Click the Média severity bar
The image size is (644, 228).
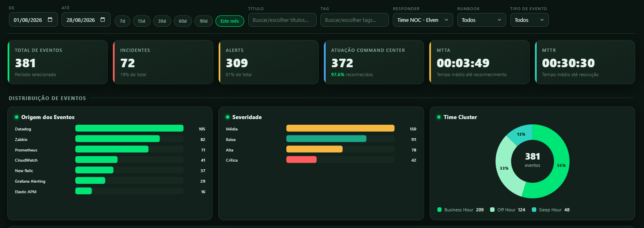point(340,128)
